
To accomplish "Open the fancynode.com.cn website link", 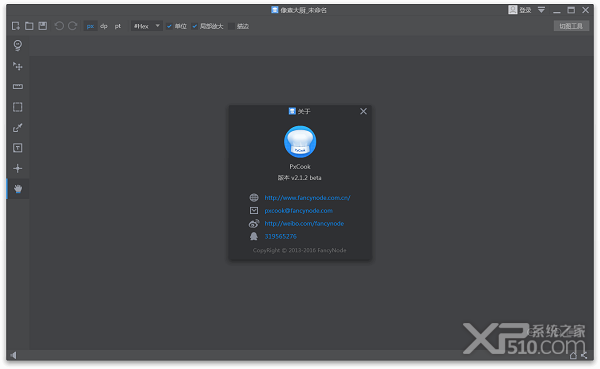I will [x=307, y=198].
